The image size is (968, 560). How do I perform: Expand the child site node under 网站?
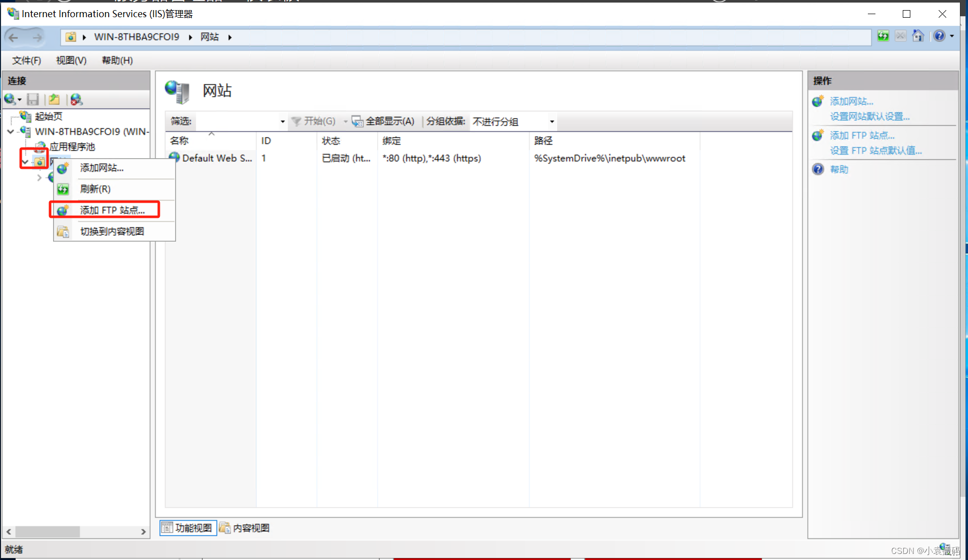pyautogui.click(x=39, y=177)
